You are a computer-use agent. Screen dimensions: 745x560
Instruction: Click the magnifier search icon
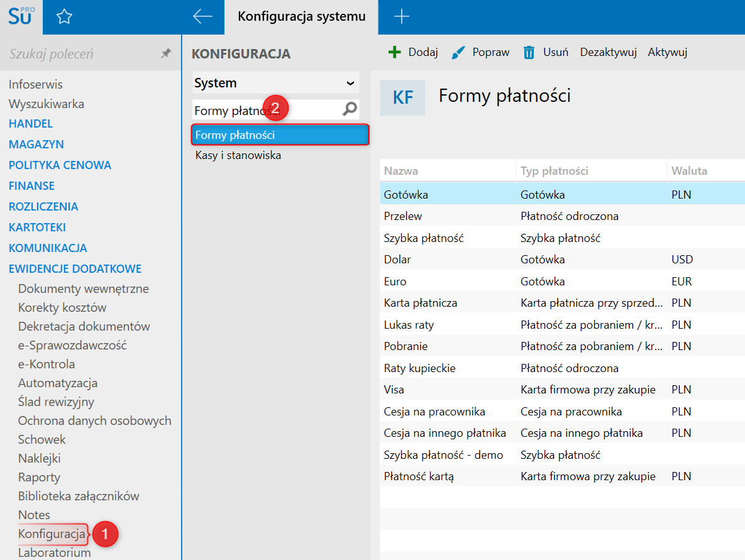(x=350, y=109)
